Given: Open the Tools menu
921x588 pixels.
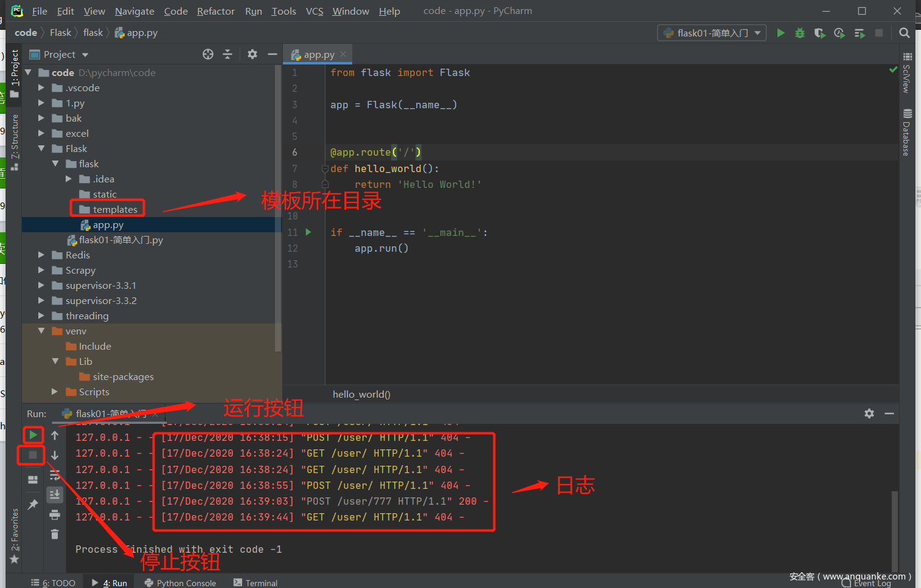Looking at the screenshot, I should click(284, 11).
